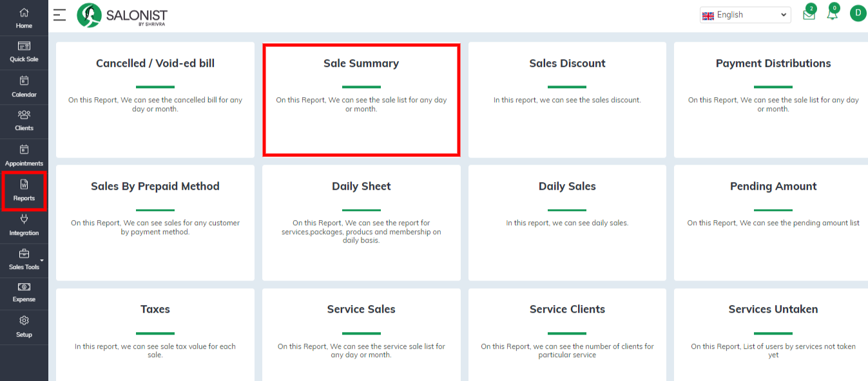Open the Home icon in sidebar
The height and width of the screenshot is (381, 868).
tap(24, 12)
